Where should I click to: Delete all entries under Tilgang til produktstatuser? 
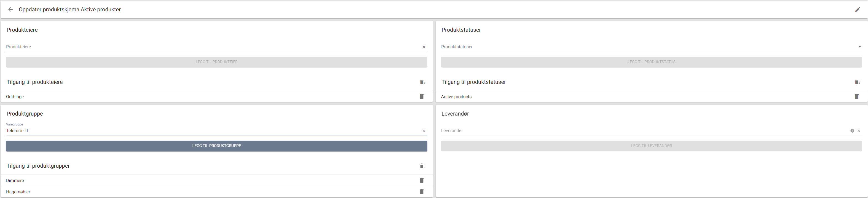[x=858, y=82]
